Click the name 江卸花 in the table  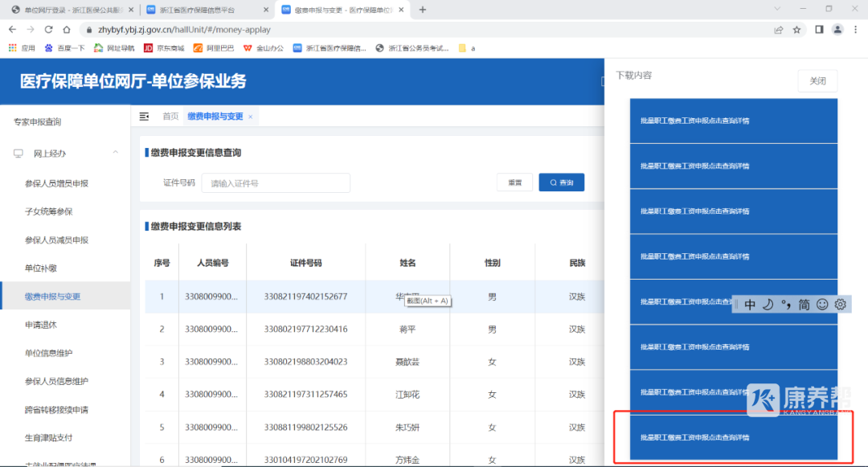pyautogui.click(x=407, y=395)
